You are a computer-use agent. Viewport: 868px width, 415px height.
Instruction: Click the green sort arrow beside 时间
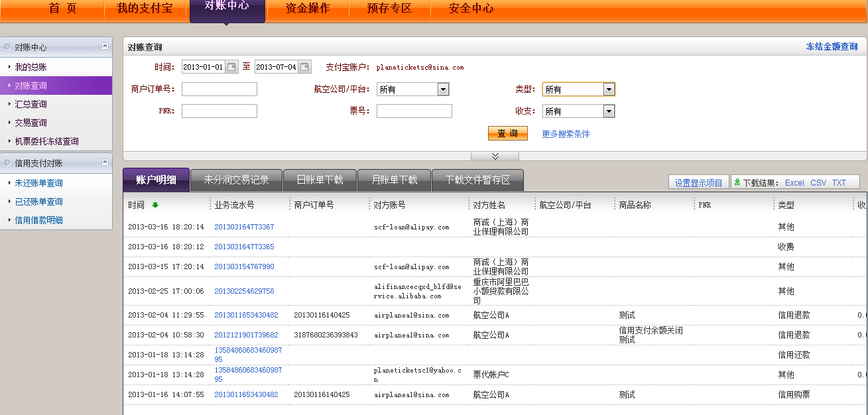155,206
